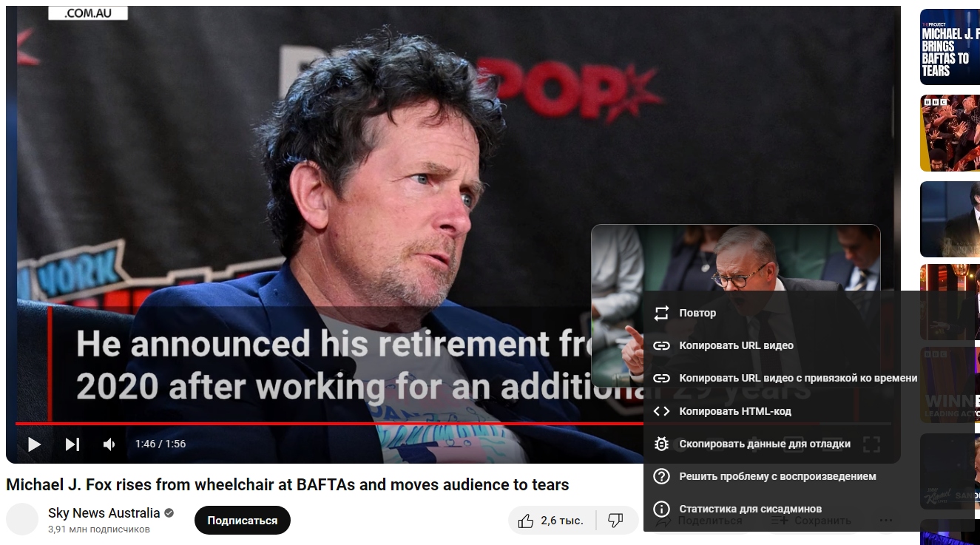Image resolution: width=980 pixels, height=545 pixels.
Task: Click the play button in video player
Action: 34,444
